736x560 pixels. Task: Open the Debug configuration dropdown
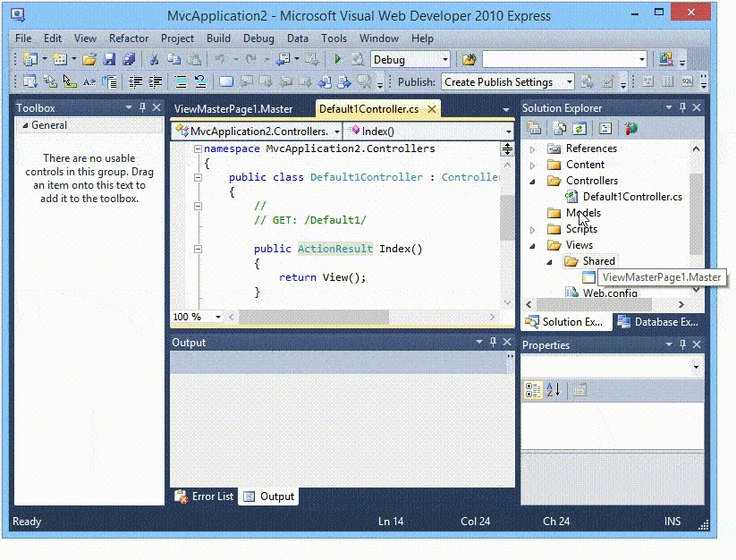tap(445, 60)
